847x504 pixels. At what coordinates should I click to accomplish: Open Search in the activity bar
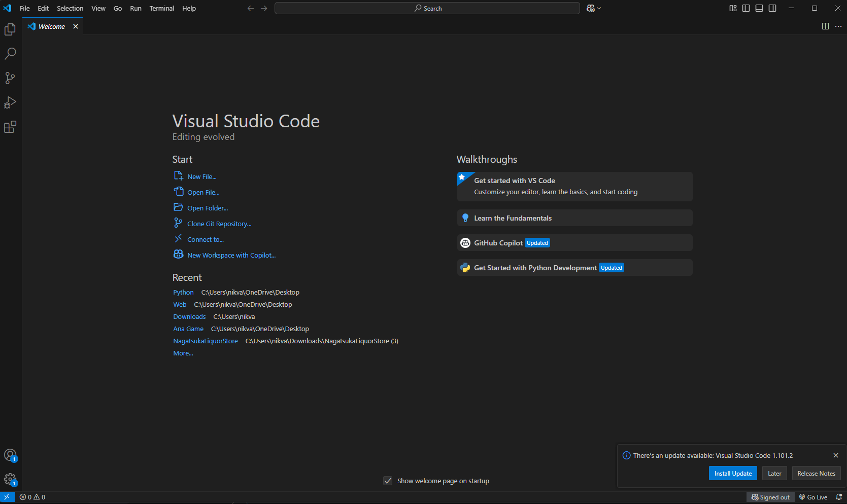(x=10, y=53)
